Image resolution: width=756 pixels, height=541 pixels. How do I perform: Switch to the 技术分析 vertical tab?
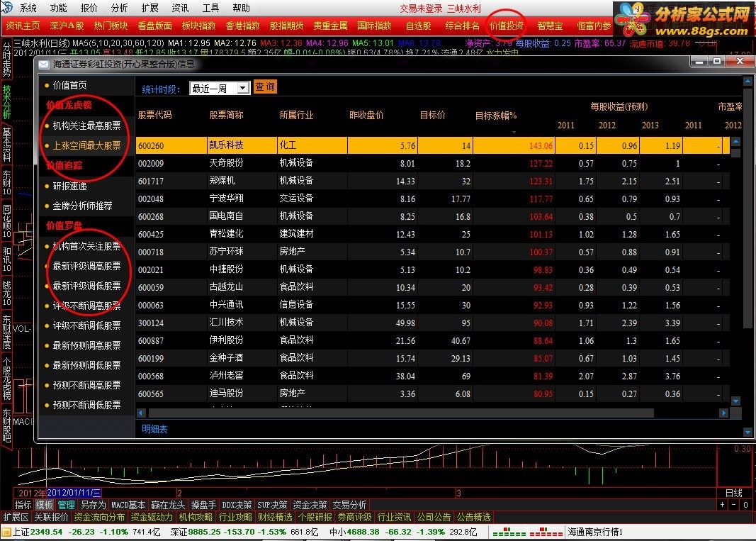(7, 102)
